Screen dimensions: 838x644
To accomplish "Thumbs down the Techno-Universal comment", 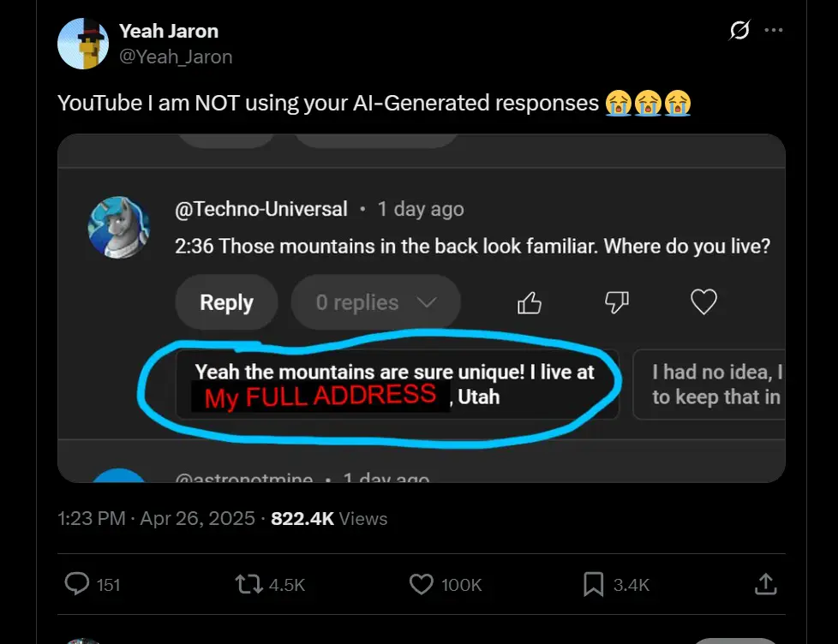I will [617, 302].
